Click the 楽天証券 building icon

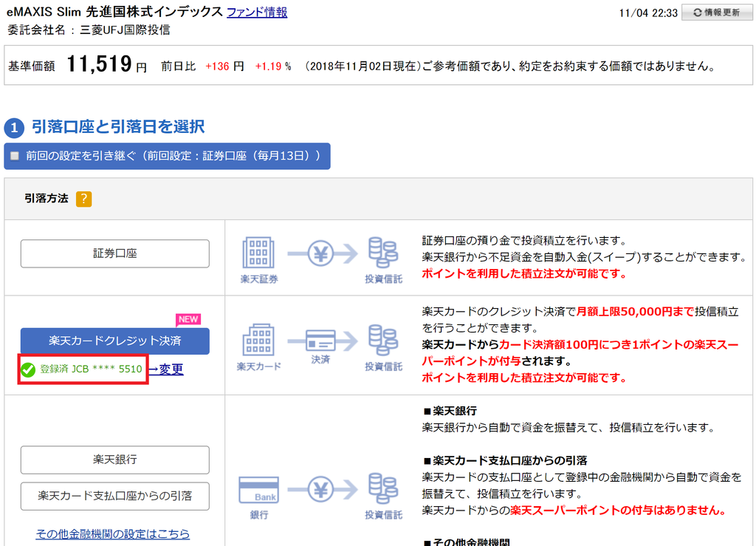click(x=258, y=253)
